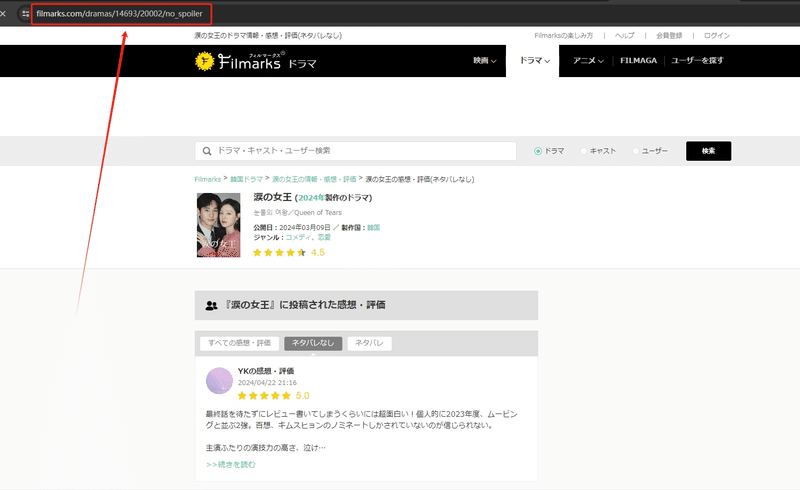Screen dimensions: 800x490
Task: Switch to すべての感想・評価 tab
Action: (239, 343)
